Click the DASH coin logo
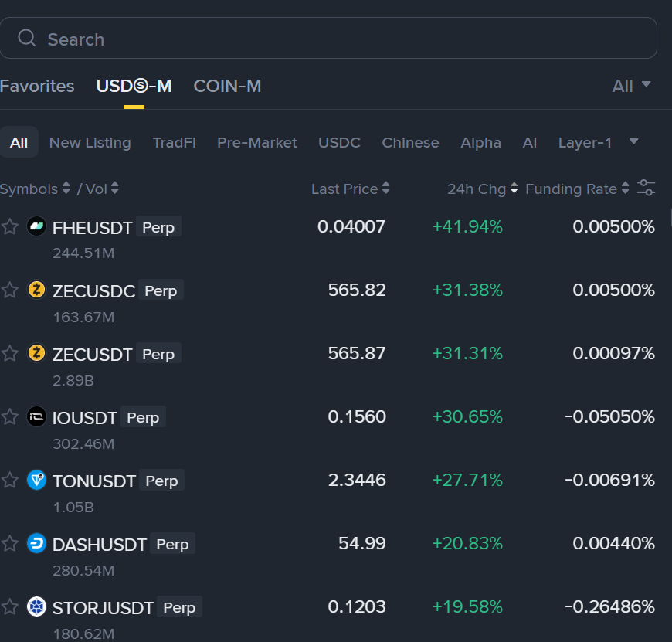This screenshot has height=642, width=672. (36, 543)
